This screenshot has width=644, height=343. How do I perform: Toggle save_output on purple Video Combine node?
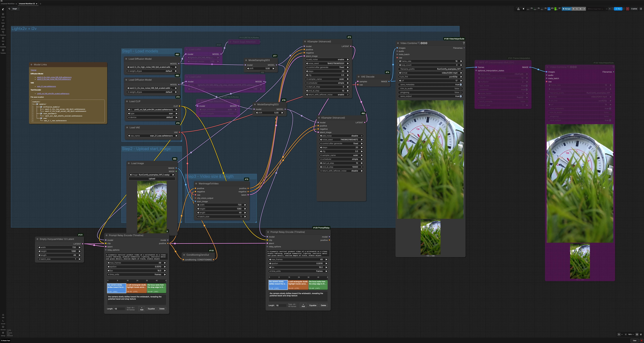click(610, 120)
